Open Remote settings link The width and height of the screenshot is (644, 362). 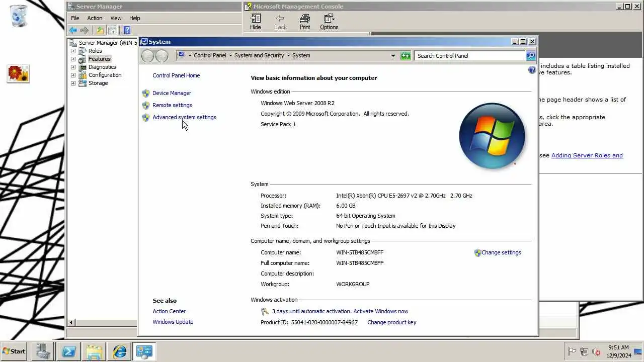tap(172, 105)
